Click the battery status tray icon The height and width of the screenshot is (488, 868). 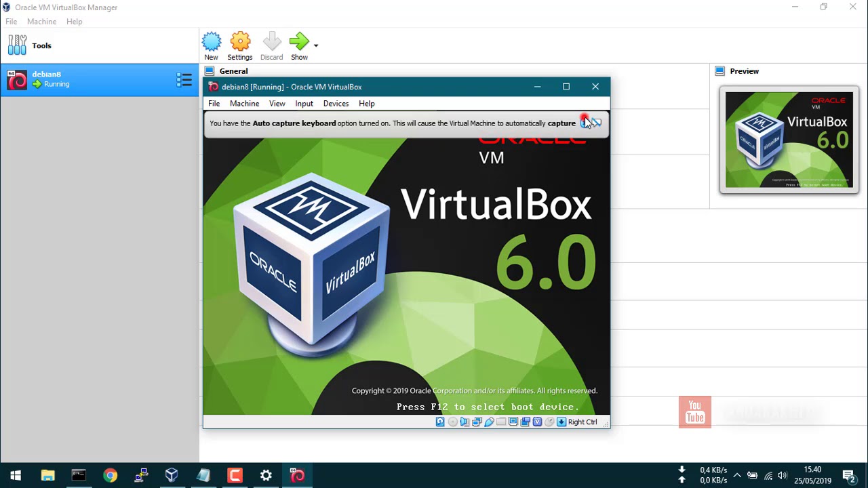click(752, 475)
